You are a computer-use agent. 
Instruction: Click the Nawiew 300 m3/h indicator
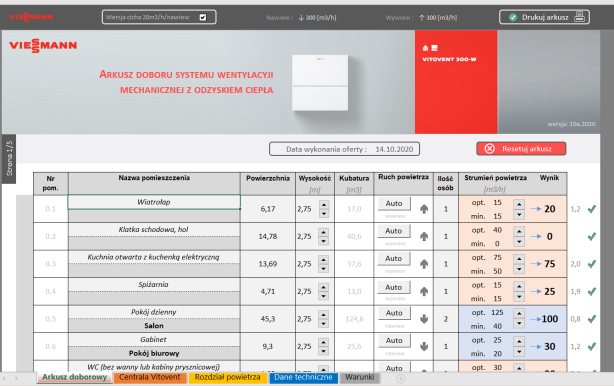click(x=301, y=18)
